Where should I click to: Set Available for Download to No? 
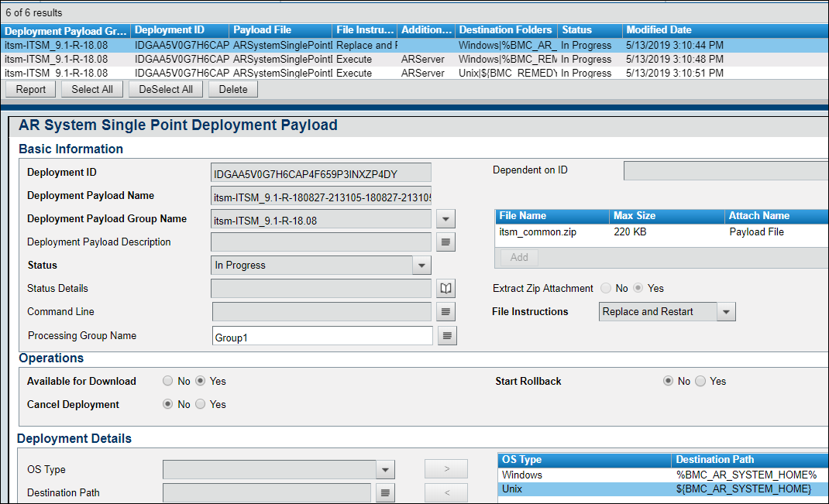167,381
